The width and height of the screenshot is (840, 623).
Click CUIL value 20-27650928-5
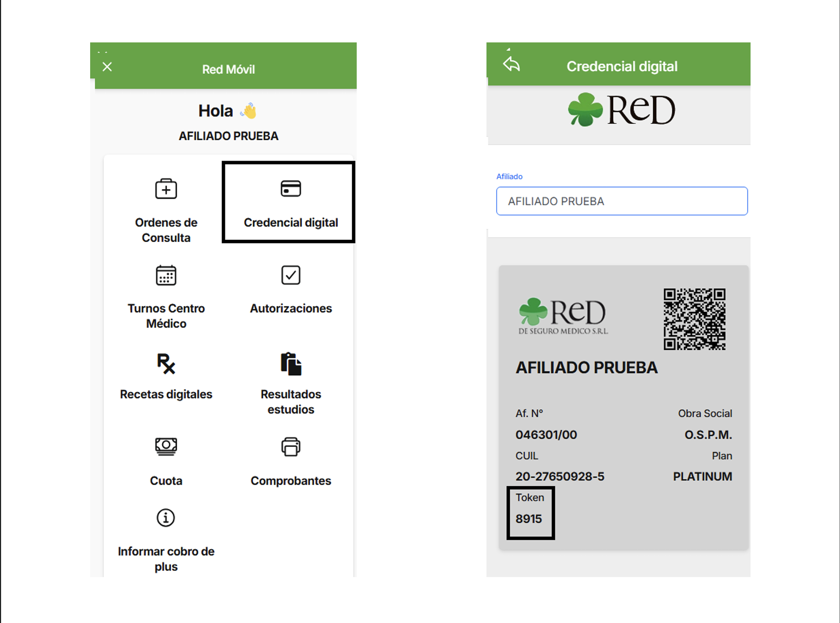click(x=560, y=476)
